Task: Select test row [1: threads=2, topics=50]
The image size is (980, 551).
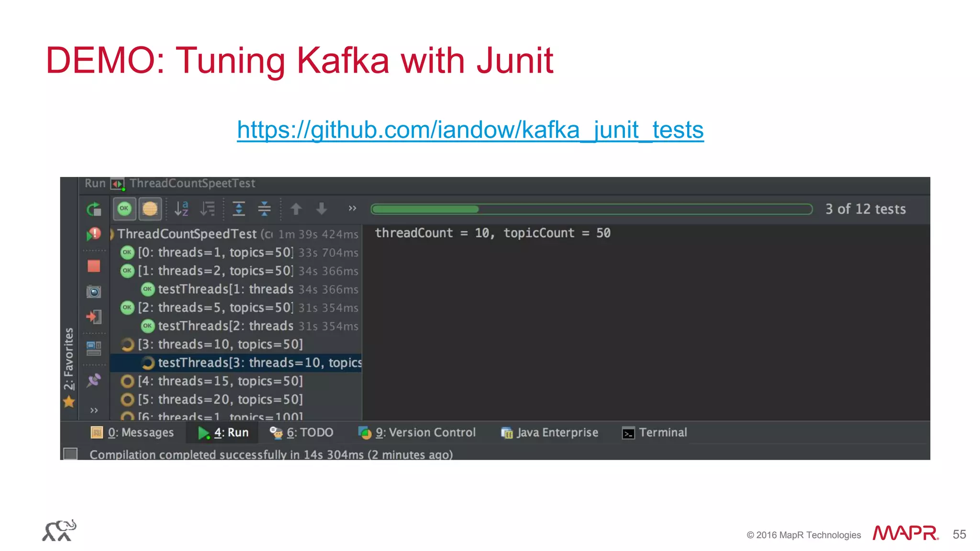Action: click(235, 271)
